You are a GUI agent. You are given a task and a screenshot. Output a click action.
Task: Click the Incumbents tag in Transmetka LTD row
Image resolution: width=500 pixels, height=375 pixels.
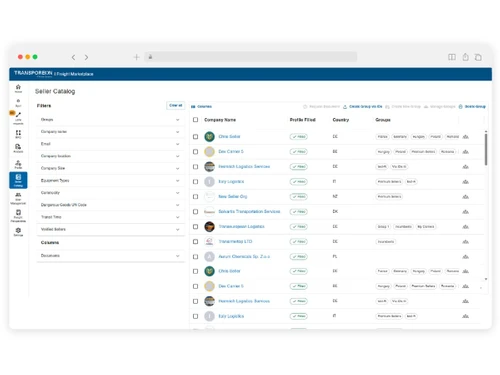point(386,242)
